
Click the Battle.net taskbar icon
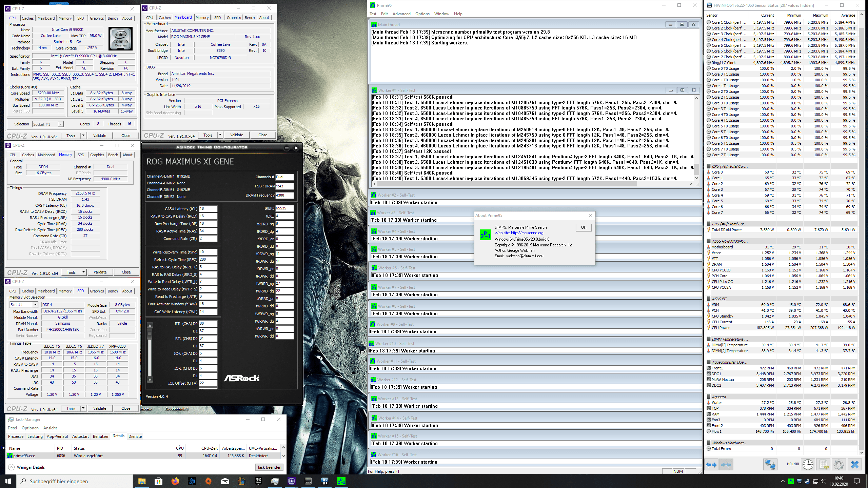coord(192,481)
